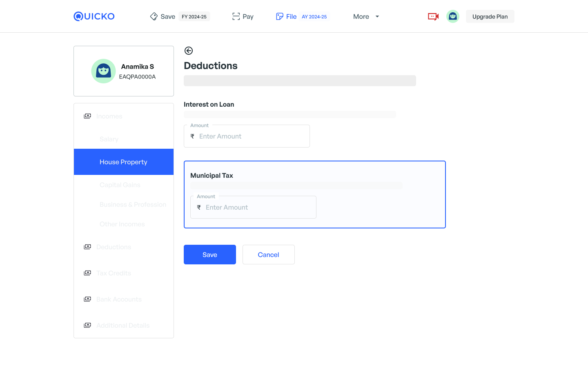The image size is (588, 389).
Task: Click the Save tag icon in navbar
Action: point(154,16)
